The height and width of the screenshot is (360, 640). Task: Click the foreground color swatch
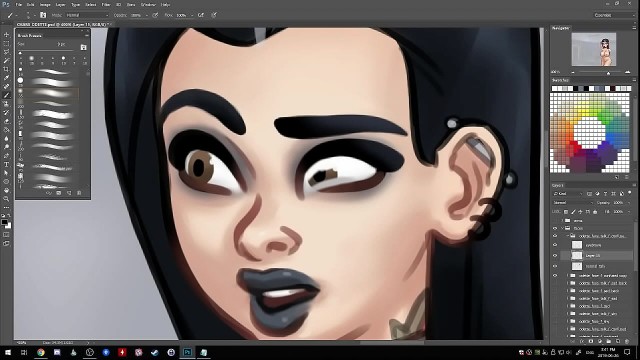coord(4,222)
